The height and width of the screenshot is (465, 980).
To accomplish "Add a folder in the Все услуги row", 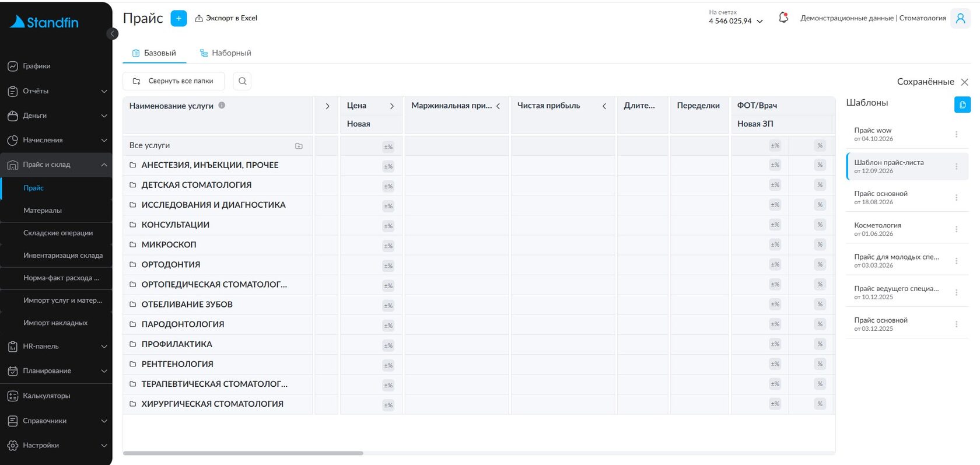I will click(299, 146).
